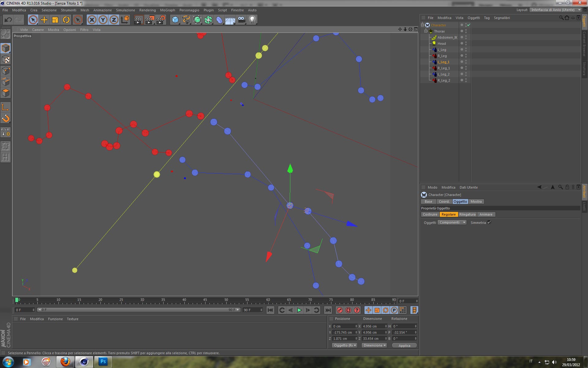
Task: Add a camera object from toolbar
Action: point(241,20)
